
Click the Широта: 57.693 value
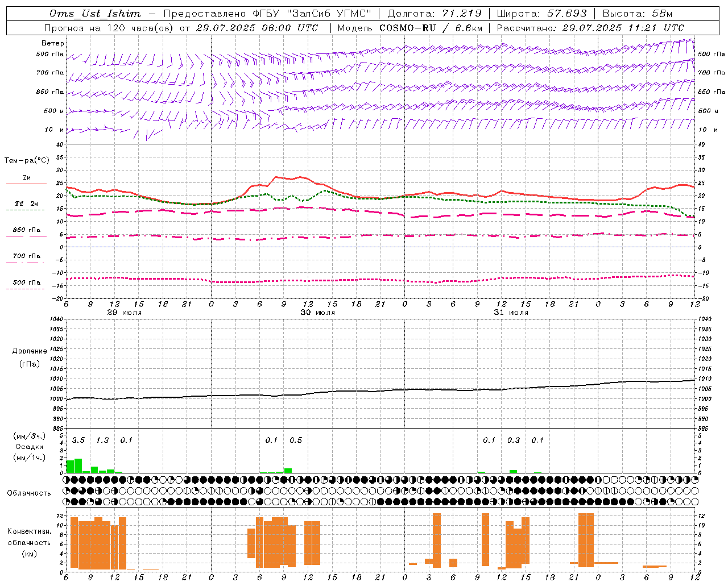[542, 14]
